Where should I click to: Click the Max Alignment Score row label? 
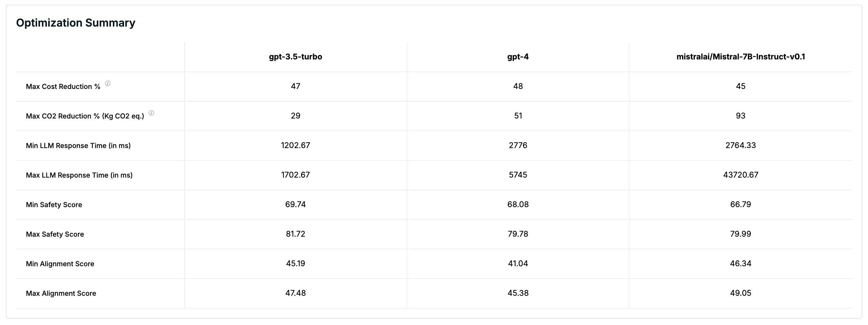(x=61, y=293)
